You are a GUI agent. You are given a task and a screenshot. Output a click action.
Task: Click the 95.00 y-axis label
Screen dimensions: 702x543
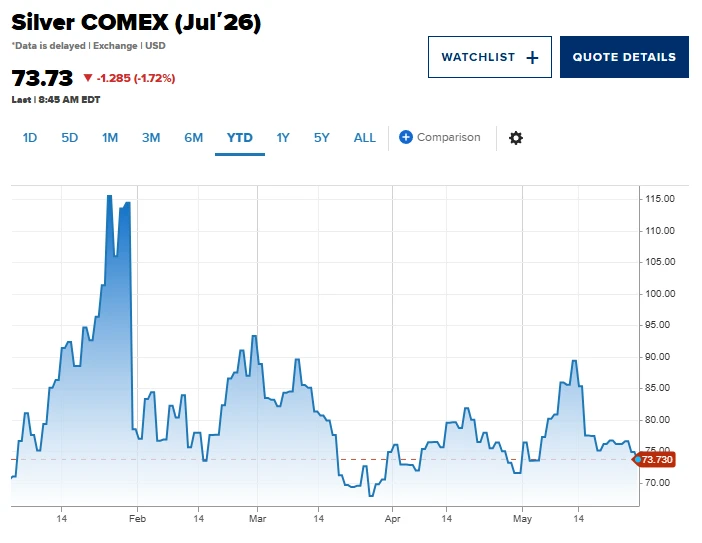pos(657,325)
